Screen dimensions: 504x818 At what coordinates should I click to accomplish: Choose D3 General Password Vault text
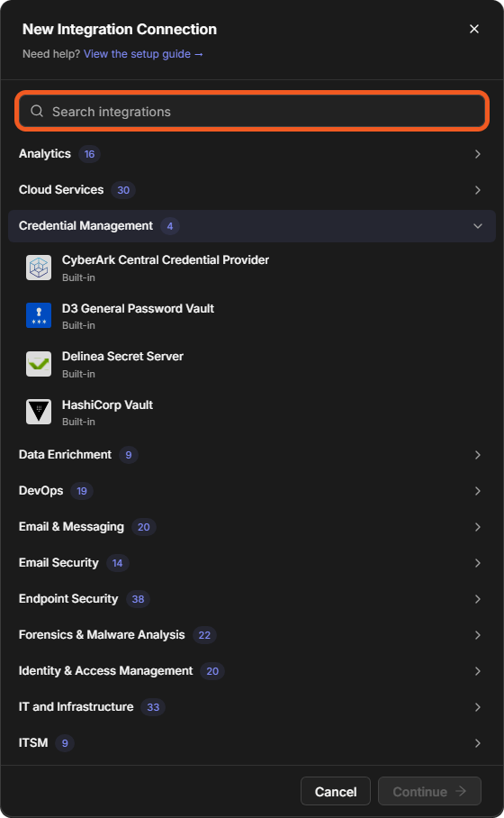pyautogui.click(x=138, y=308)
